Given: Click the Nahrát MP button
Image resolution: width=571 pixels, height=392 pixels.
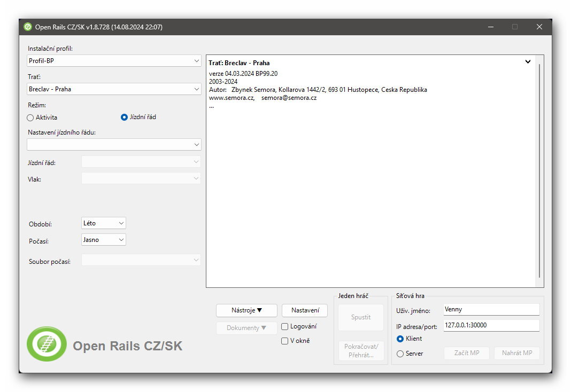Looking at the screenshot, I should pyautogui.click(x=517, y=353).
